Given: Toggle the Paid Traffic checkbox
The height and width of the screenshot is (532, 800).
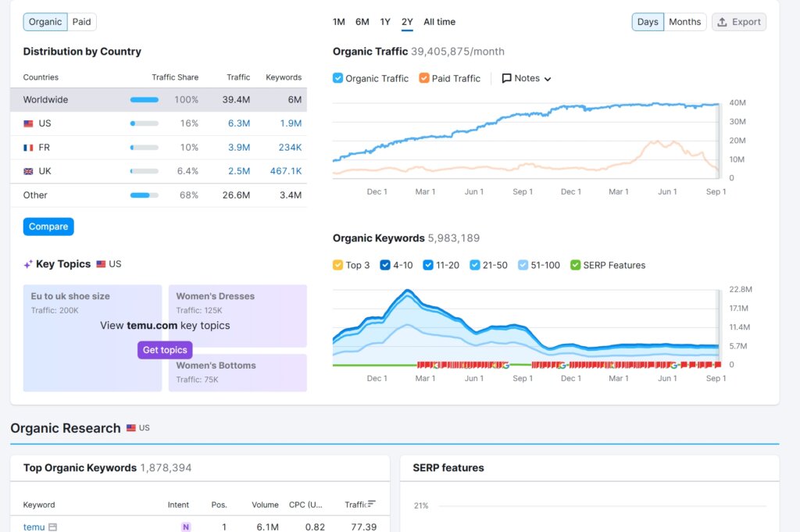Looking at the screenshot, I should [424, 78].
